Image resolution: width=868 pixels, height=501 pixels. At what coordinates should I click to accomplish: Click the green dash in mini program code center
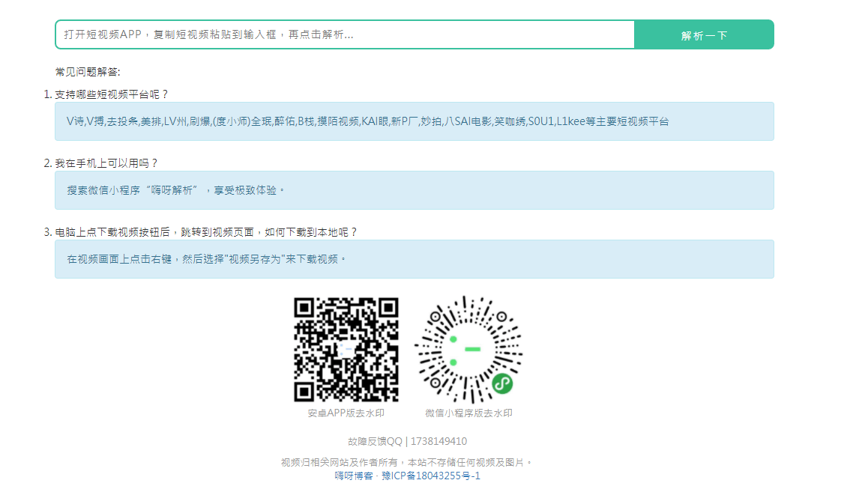click(473, 349)
